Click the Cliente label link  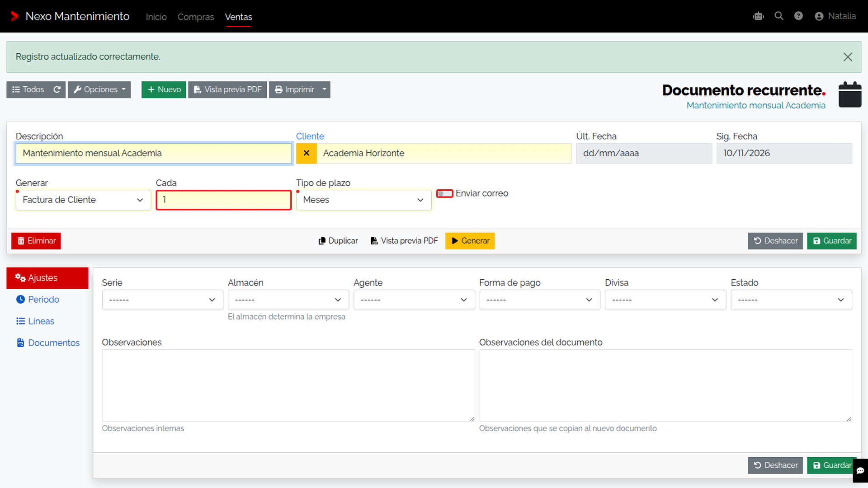point(310,136)
